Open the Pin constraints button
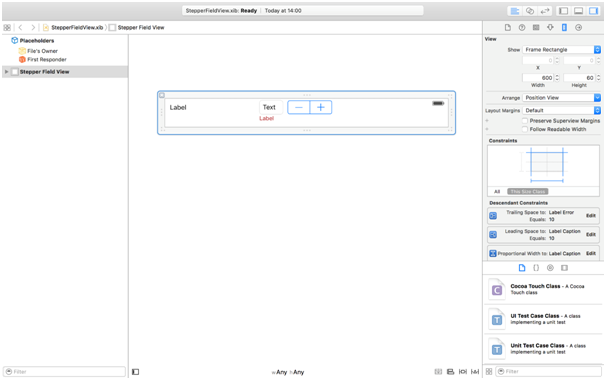 pos(463,372)
